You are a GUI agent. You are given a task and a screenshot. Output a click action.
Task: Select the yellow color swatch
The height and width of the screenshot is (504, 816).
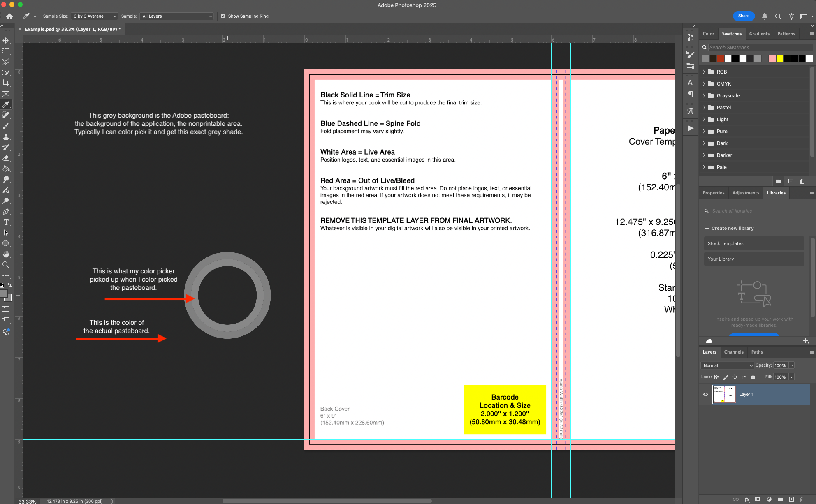pos(780,58)
